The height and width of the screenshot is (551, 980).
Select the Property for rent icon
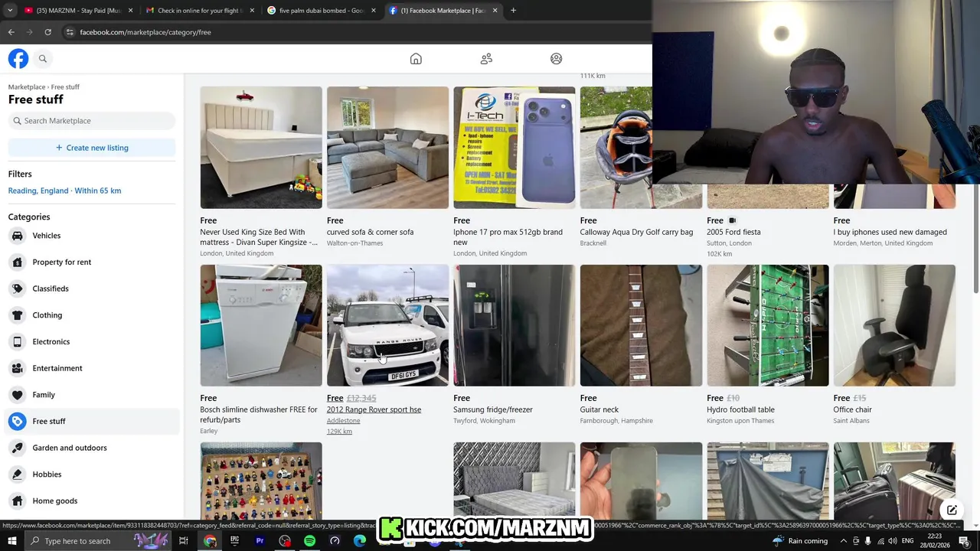(x=18, y=262)
